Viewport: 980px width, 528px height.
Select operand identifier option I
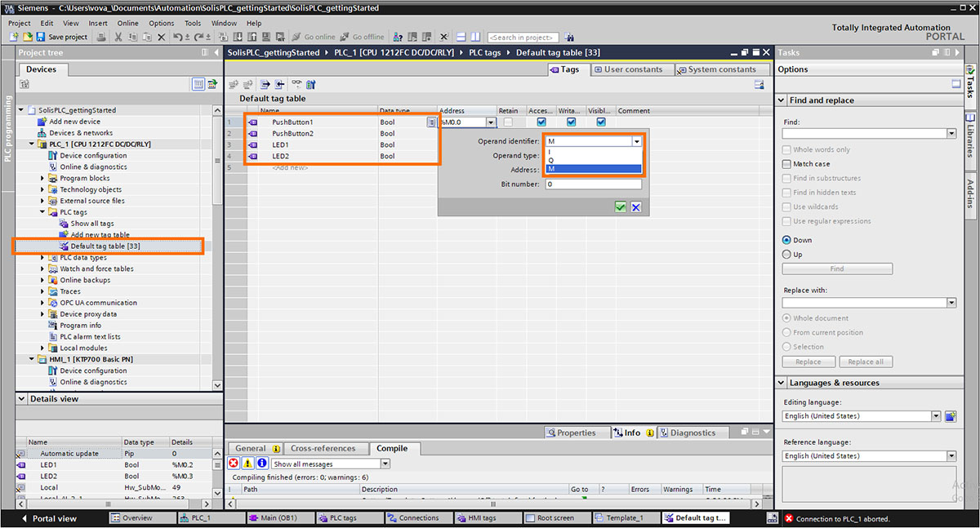click(594, 151)
